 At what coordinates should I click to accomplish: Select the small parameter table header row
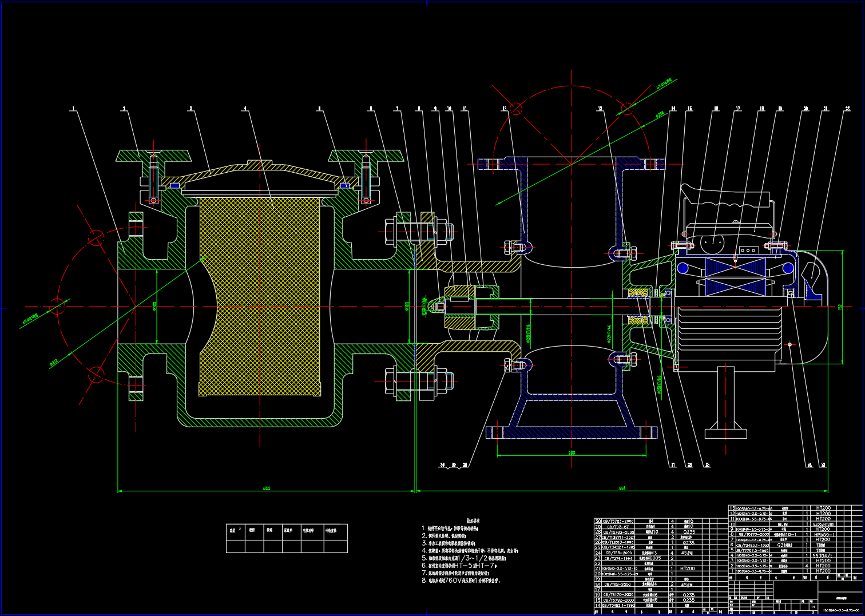(x=287, y=530)
